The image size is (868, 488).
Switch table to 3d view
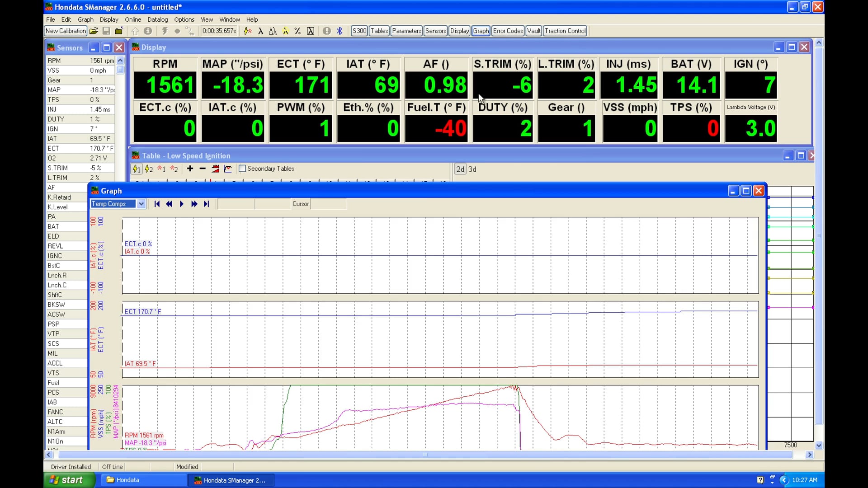click(x=472, y=169)
